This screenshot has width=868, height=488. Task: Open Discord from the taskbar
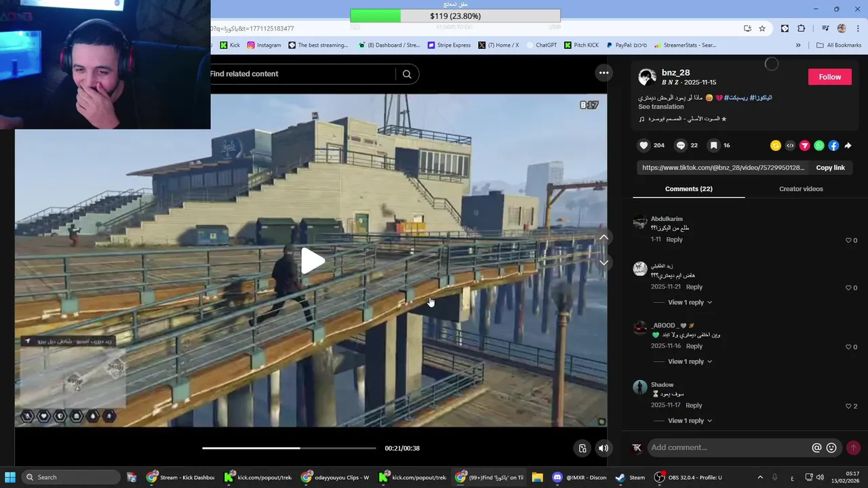point(580,477)
